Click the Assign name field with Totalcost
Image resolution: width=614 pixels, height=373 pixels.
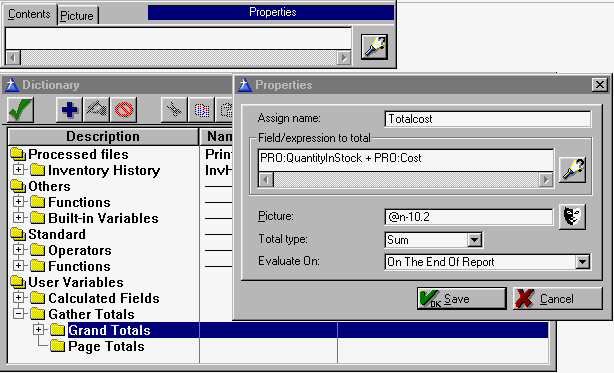488,119
